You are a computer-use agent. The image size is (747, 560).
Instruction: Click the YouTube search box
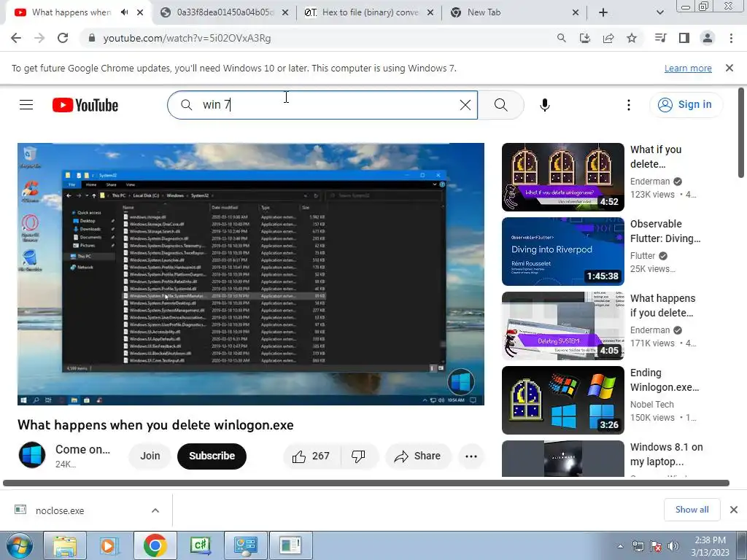[322, 105]
